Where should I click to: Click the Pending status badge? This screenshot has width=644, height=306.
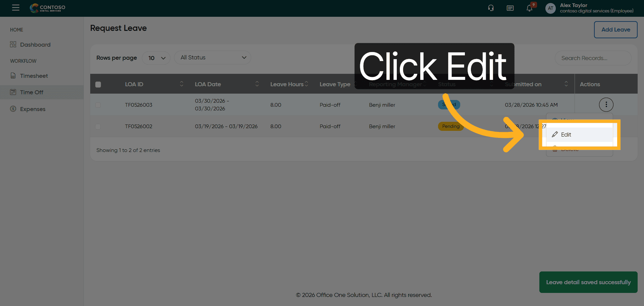[450, 126]
